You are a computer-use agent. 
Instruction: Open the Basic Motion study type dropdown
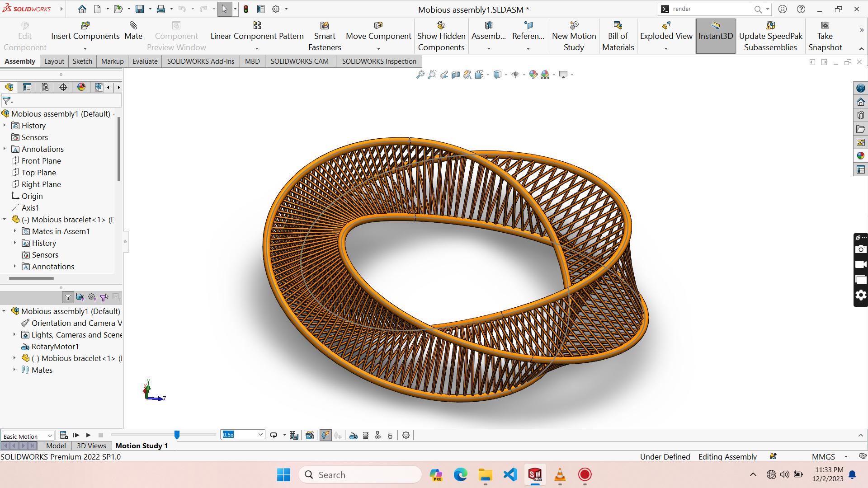click(x=50, y=436)
